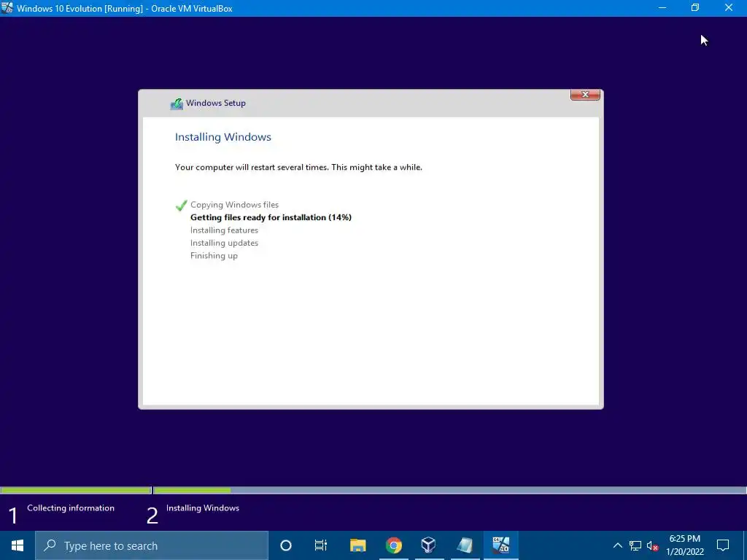Screen dimensions: 747x560
Task: Click the taskbar search box
Action: tap(152, 545)
